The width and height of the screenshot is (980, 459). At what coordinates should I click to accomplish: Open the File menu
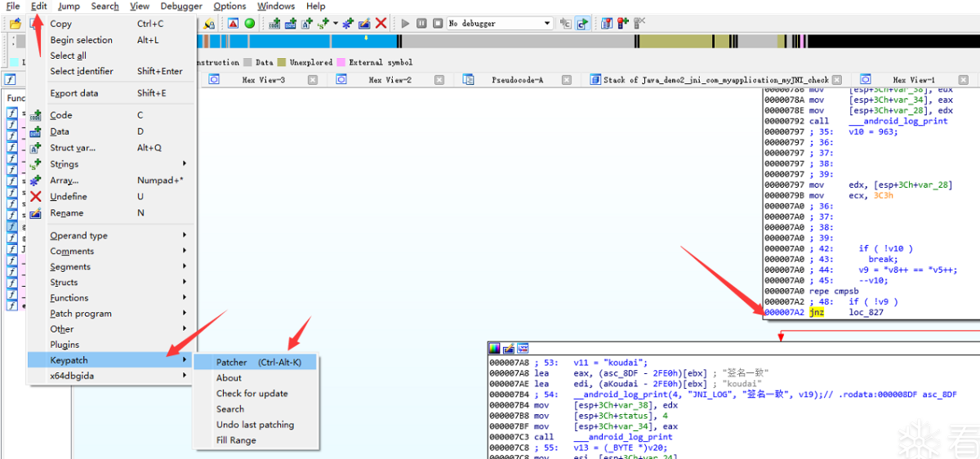(x=13, y=6)
